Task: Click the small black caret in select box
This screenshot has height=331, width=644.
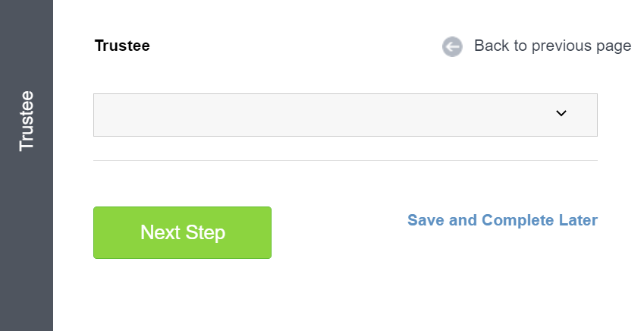Action: [561, 113]
